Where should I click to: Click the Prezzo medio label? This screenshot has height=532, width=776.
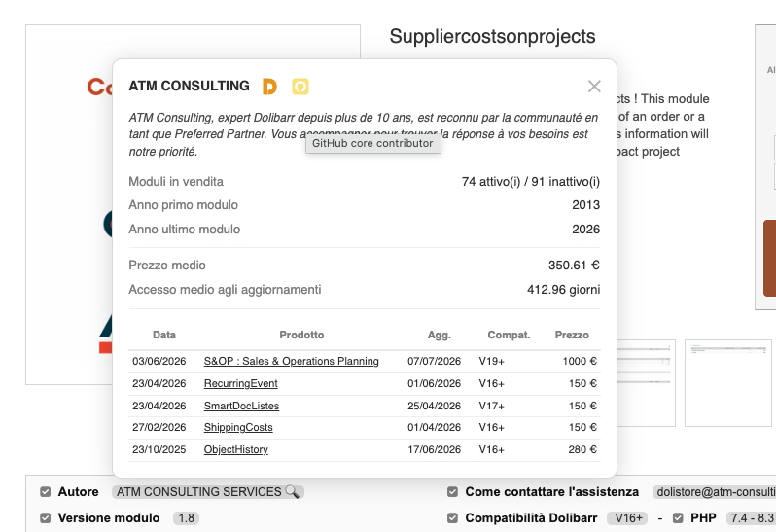[x=167, y=266]
